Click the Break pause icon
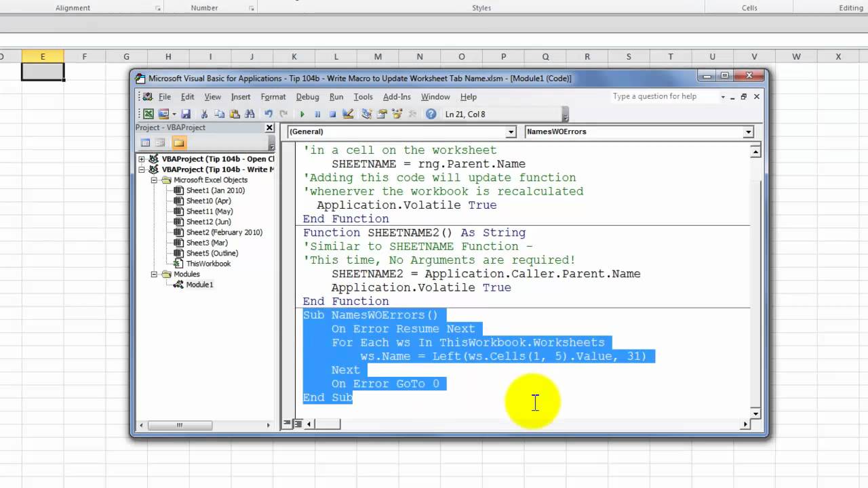Image resolution: width=868 pixels, height=488 pixels. pyautogui.click(x=317, y=114)
